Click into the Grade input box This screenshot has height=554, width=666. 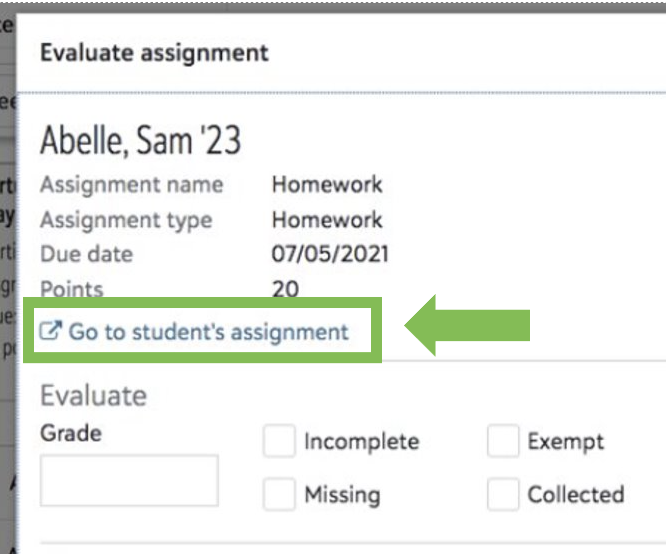tap(129, 480)
